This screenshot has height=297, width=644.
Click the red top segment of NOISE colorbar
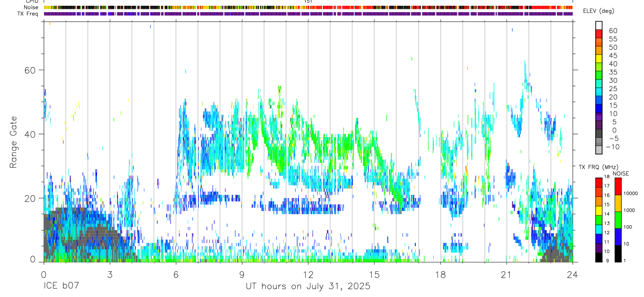[618, 186]
